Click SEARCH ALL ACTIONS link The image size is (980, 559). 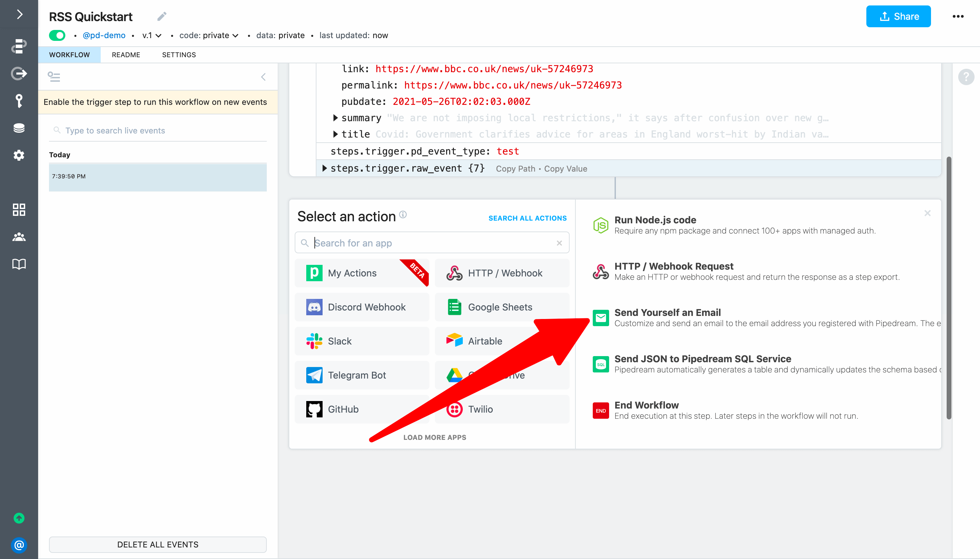pyautogui.click(x=527, y=218)
